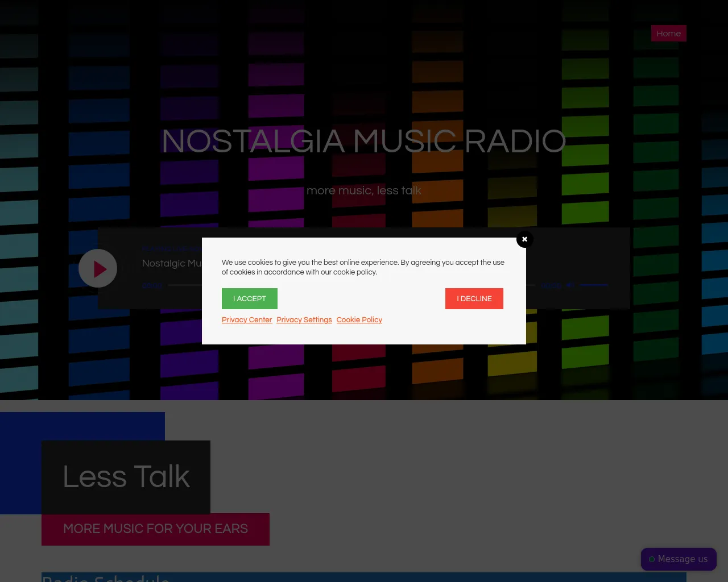Click the duration time beside the volume icon

[x=551, y=286]
